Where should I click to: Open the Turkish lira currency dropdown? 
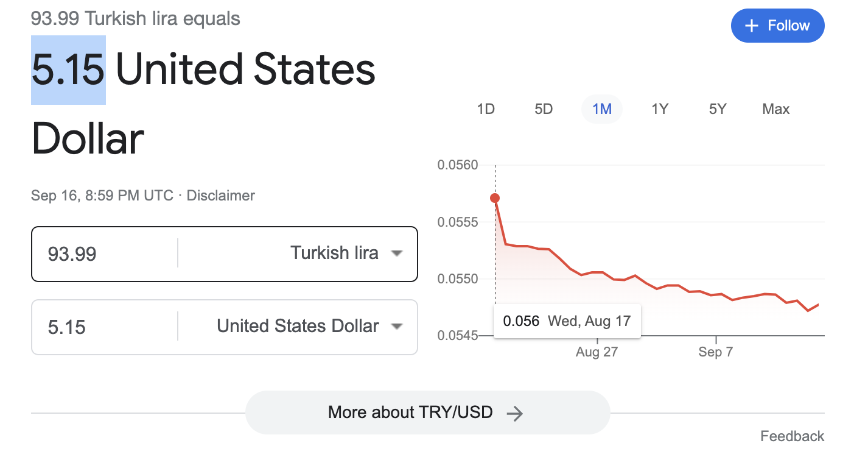pyautogui.click(x=397, y=253)
